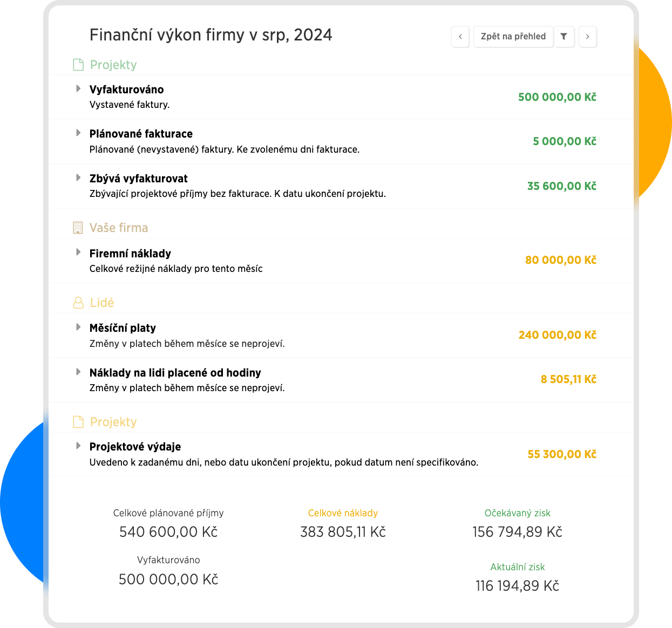Expand the Zbývá vyfakturovat row

[x=78, y=178]
